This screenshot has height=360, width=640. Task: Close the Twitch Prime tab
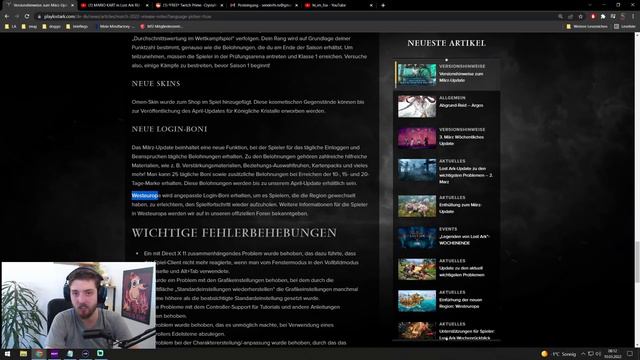tap(222, 5)
